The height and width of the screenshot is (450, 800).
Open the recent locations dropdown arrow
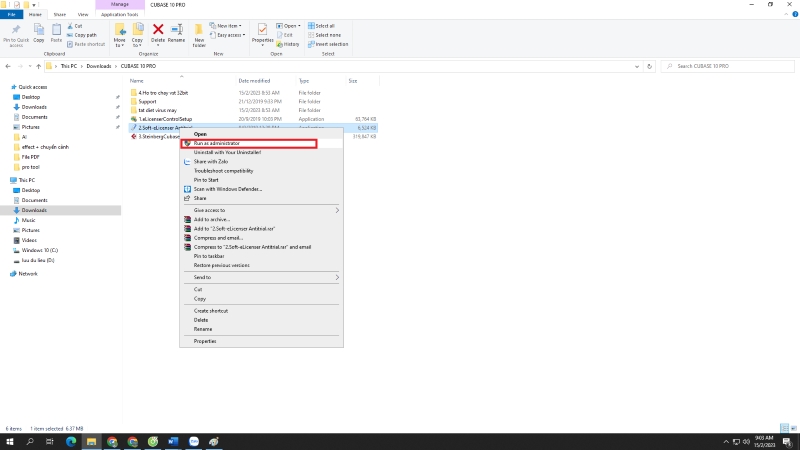click(30, 66)
